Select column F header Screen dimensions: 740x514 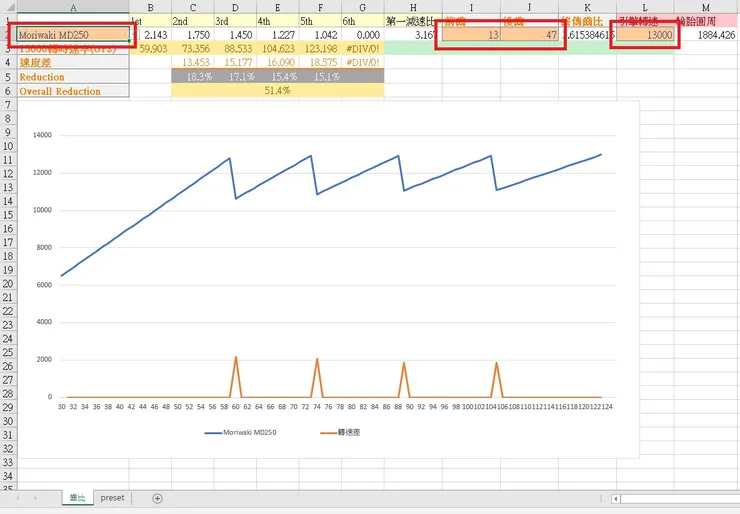[x=320, y=7]
